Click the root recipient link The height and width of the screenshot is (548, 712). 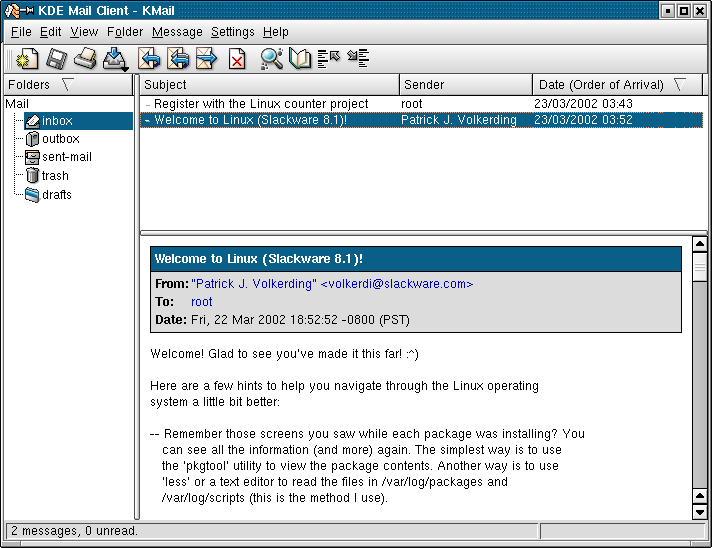pyautogui.click(x=202, y=302)
